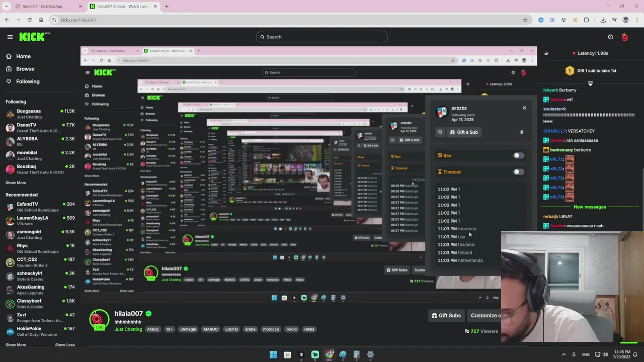This screenshot has width=644, height=362.
Task: Click the round icon left of profile avatar
Action: click(x=610, y=37)
